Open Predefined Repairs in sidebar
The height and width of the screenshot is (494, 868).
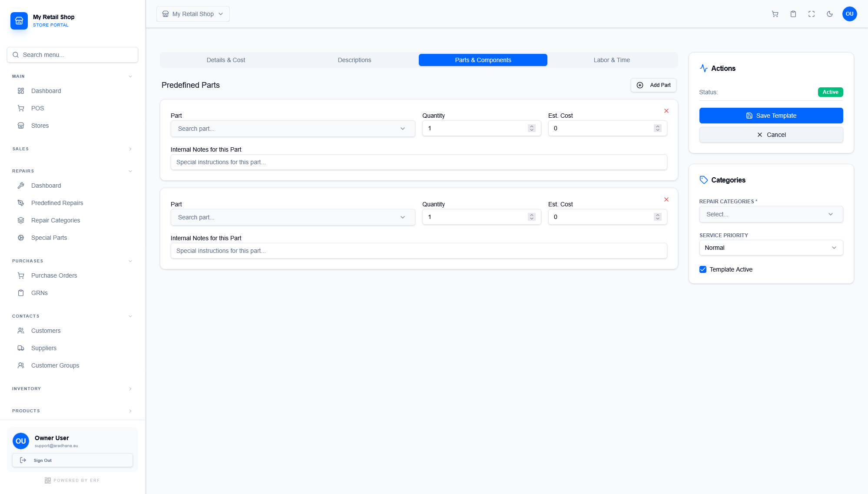(x=73, y=203)
